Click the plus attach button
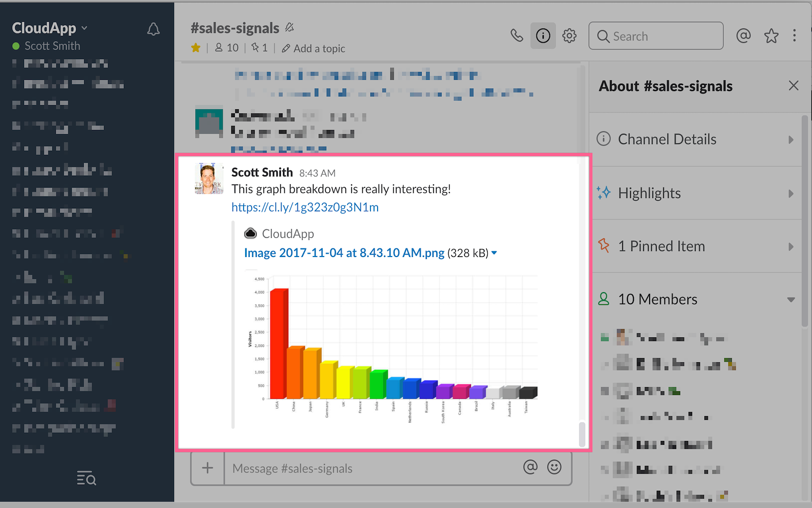Image resolution: width=812 pixels, height=508 pixels. coord(208,468)
